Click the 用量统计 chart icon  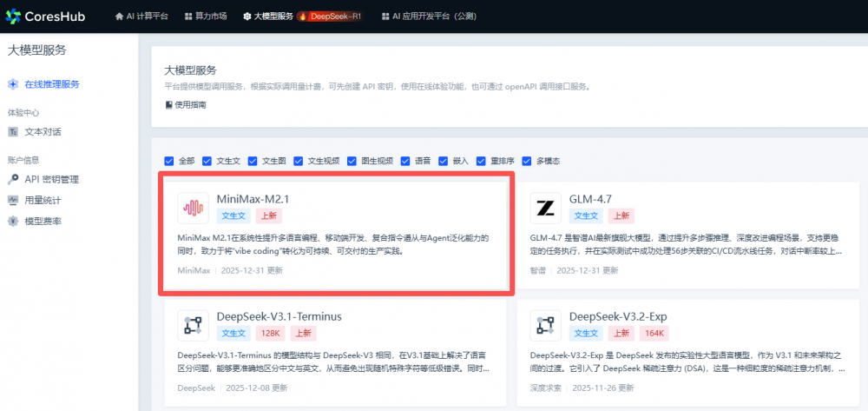pos(13,201)
